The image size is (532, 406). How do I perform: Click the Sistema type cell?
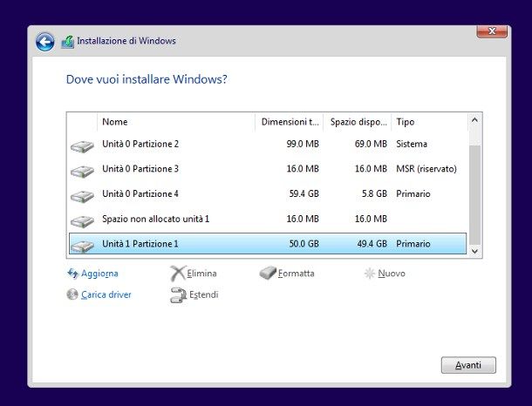point(412,144)
